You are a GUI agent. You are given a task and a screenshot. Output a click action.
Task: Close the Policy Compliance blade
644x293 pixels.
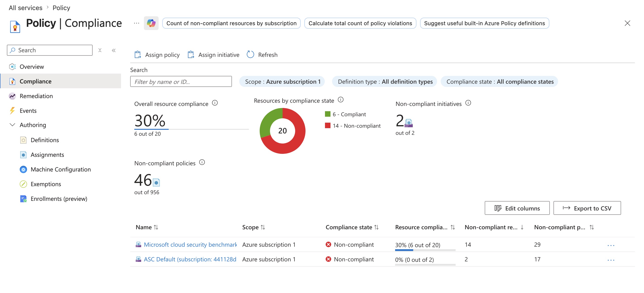pyautogui.click(x=627, y=23)
